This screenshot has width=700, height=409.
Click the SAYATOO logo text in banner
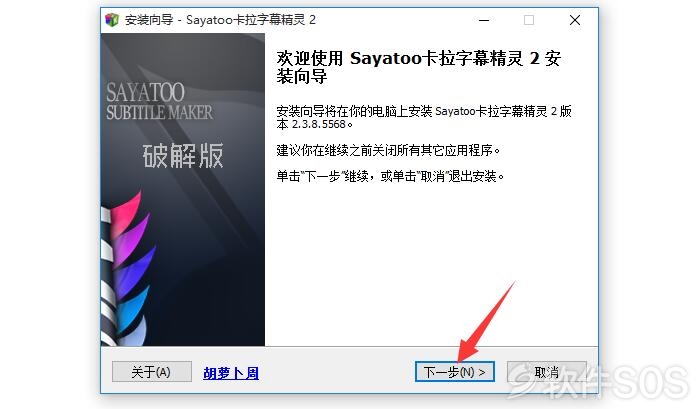click(x=145, y=92)
